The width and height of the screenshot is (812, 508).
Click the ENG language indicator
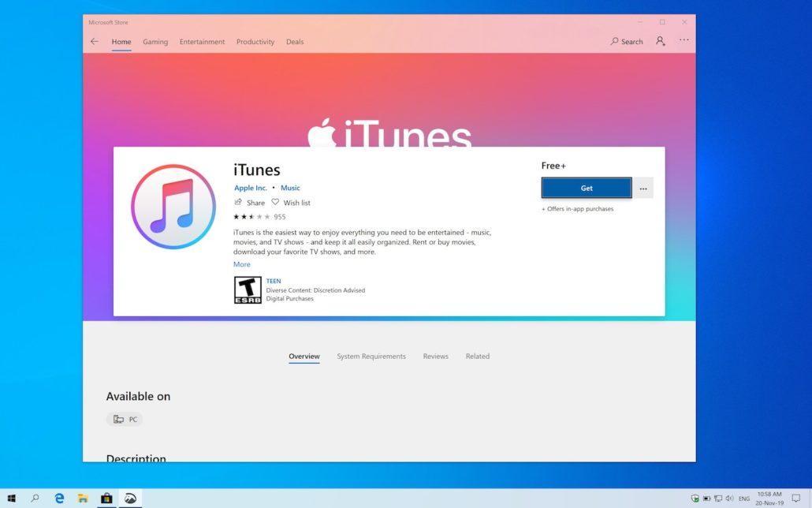(744, 499)
